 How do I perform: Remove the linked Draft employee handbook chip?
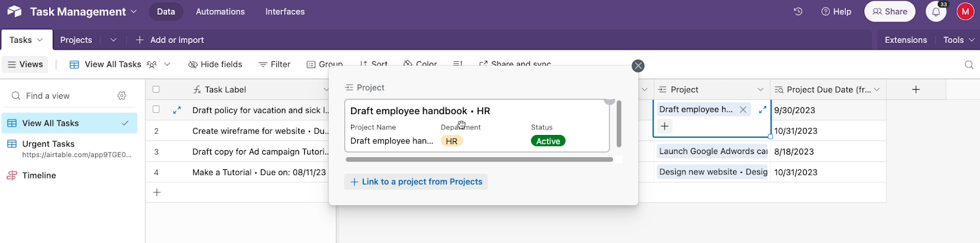(x=743, y=110)
